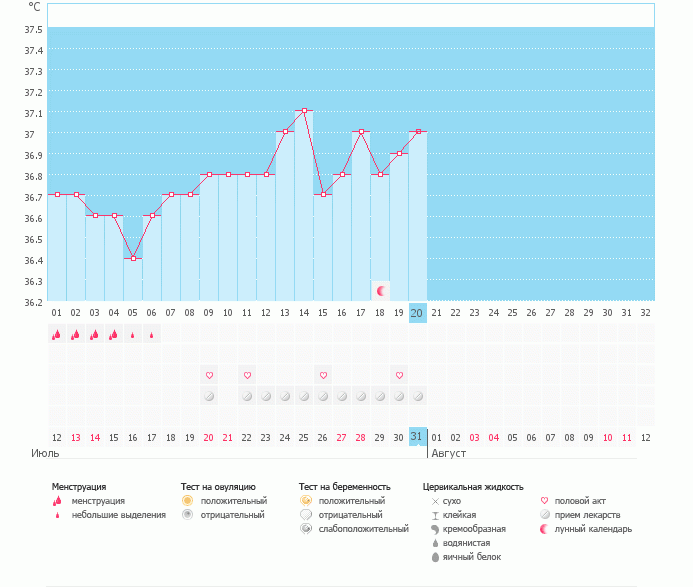This screenshot has width=693, height=587.
Task: Click the positive ovulation test legend icon
Action: [187, 500]
